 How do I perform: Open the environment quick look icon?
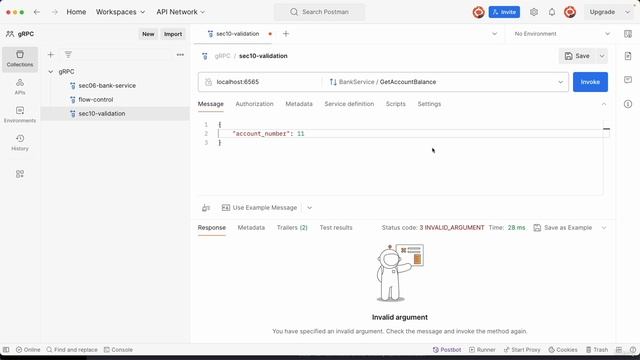628,34
